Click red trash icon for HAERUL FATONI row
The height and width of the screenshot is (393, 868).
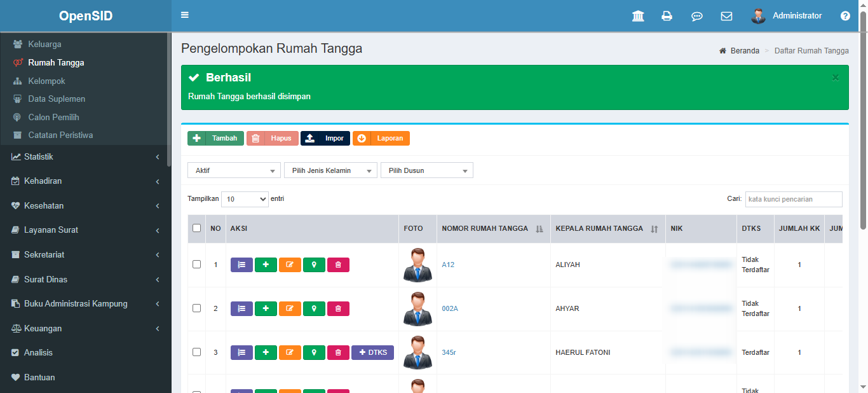[338, 352]
